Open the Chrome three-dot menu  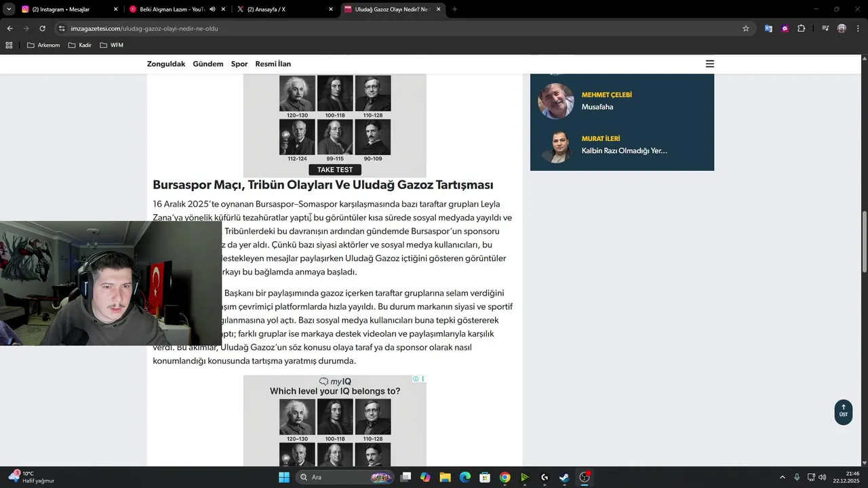[x=858, y=28]
